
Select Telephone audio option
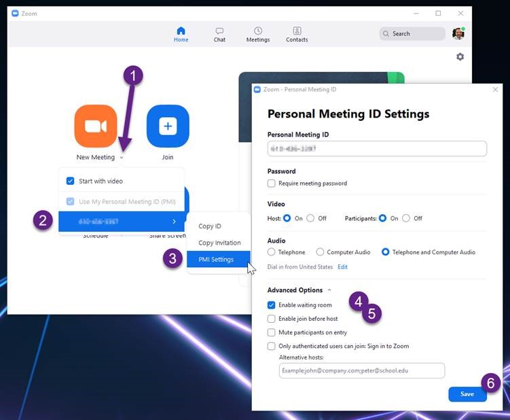(x=271, y=252)
